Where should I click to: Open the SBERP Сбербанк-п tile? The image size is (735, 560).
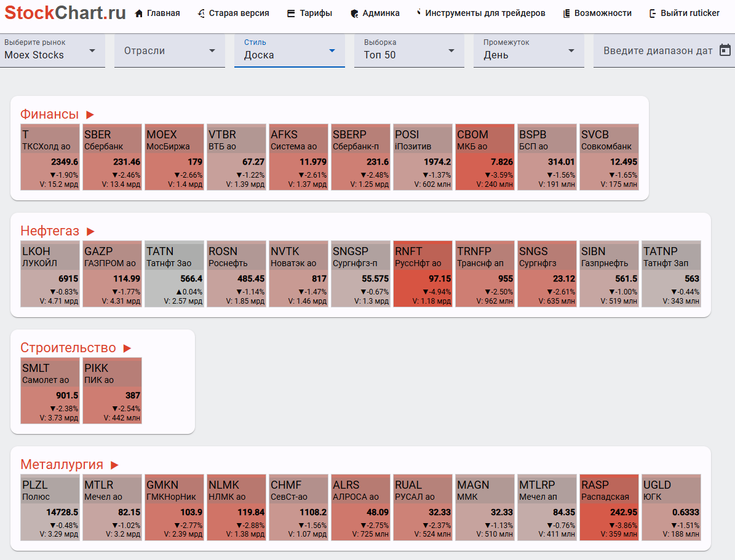pyautogui.click(x=361, y=157)
